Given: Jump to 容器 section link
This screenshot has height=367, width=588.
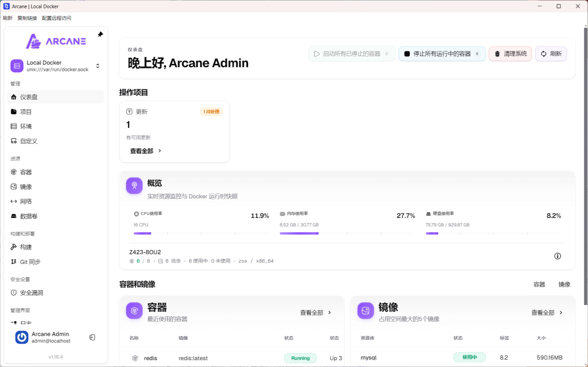Looking at the screenshot, I should pyautogui.click(x=539, y=284).
